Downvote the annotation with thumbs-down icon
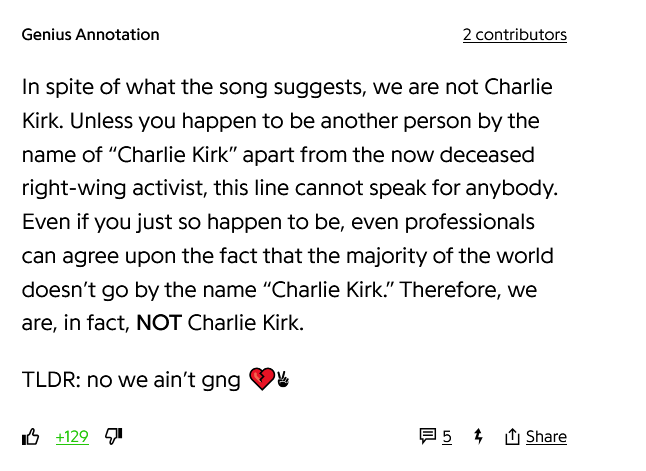The height and width of the screenshot is (471, 646). (x=113, y=436)
